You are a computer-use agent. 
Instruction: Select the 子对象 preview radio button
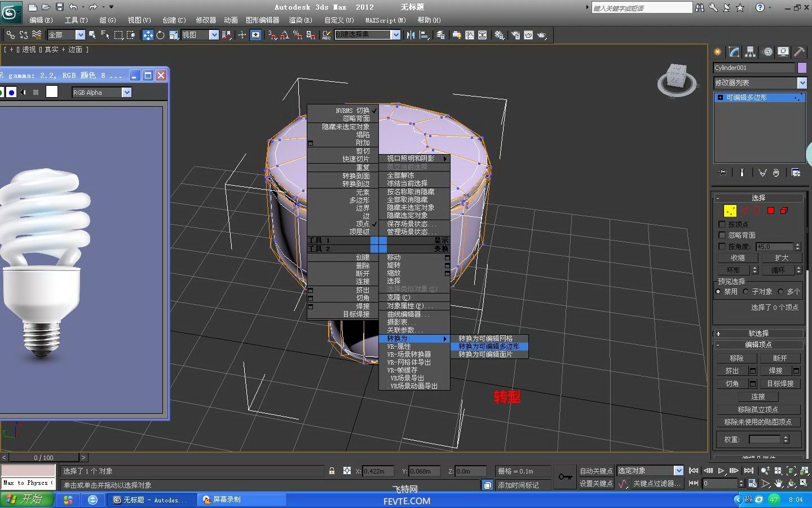pos(745,292)
